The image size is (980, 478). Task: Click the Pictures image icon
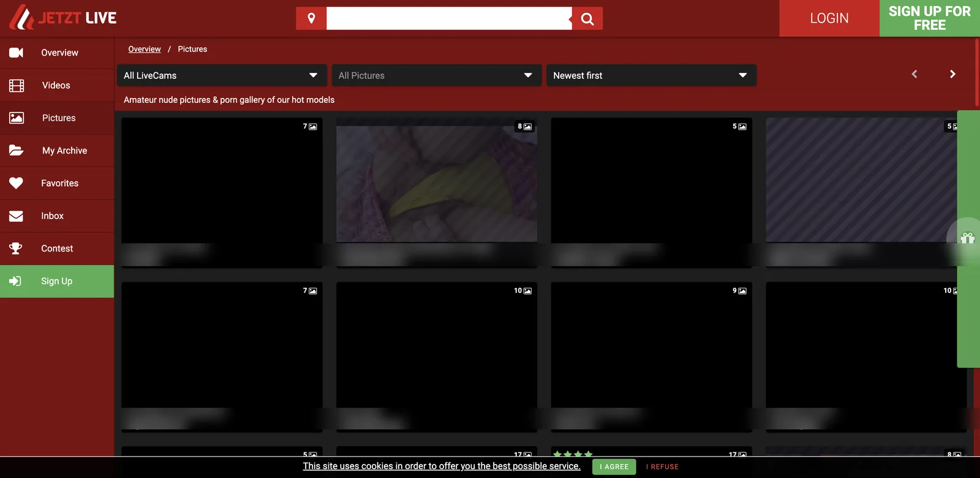(17, 118)
